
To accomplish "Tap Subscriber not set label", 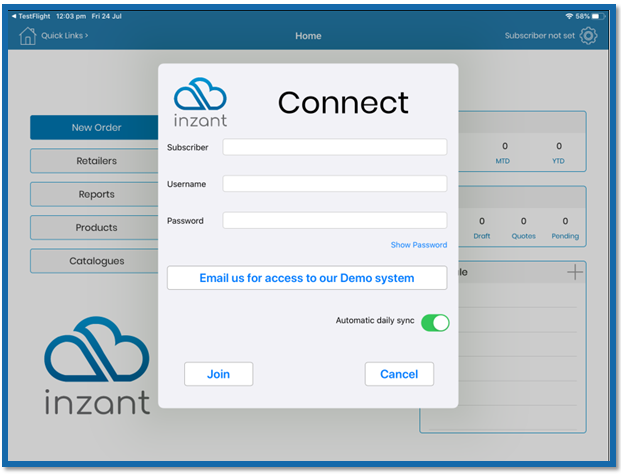I will point(539,36).
